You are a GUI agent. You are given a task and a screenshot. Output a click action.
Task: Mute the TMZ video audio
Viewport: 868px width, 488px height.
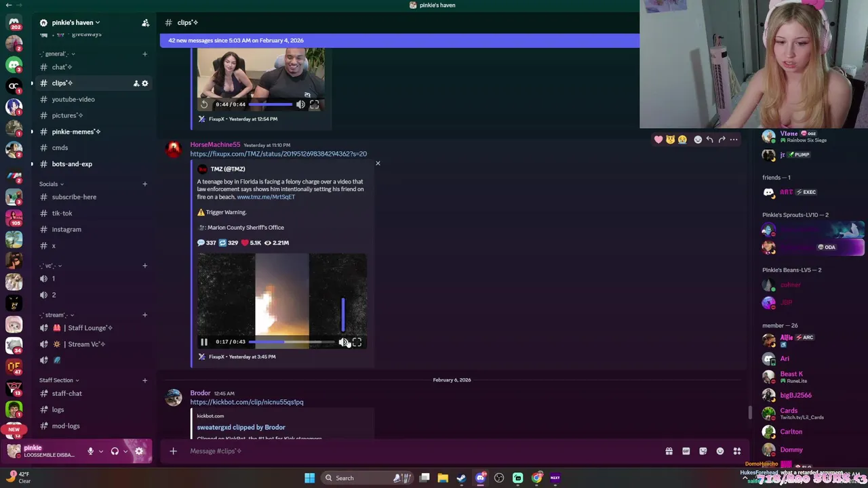[343, 342]
